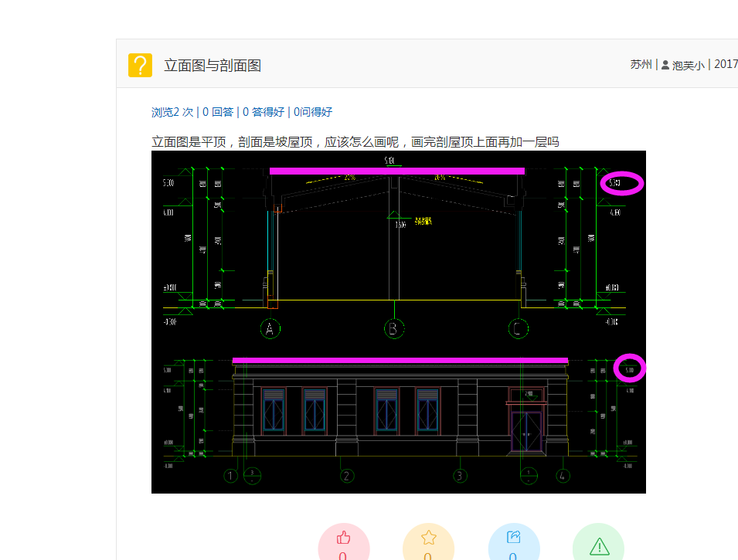
Task: Click the warning triangle report button
Action: click(598, 543)
